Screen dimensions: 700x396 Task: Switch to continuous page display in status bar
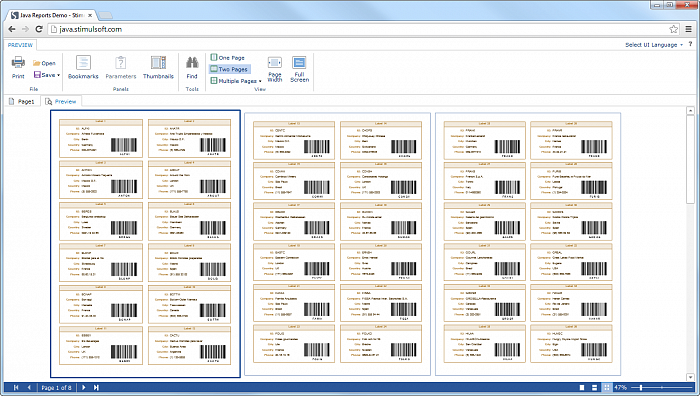[x=594, y=388]
